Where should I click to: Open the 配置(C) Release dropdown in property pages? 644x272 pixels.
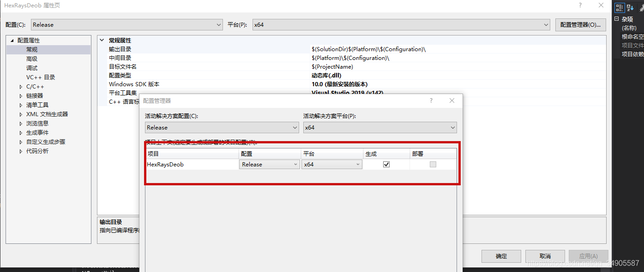click(x=127, y=25)
